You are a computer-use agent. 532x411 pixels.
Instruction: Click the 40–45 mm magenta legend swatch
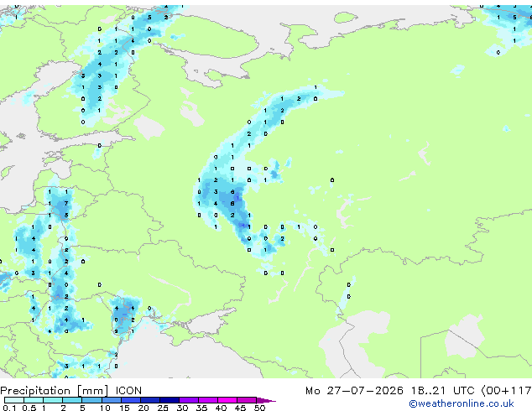tap(227, 400)
